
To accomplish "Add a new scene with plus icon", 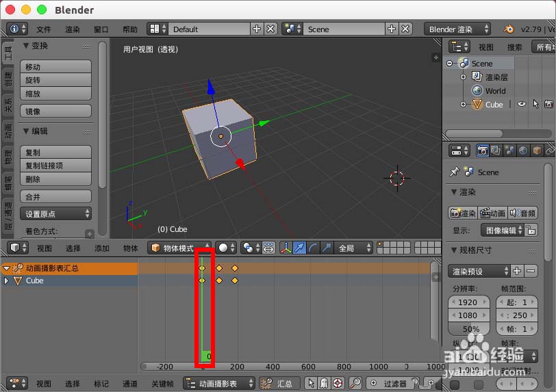I will point(392,29).
